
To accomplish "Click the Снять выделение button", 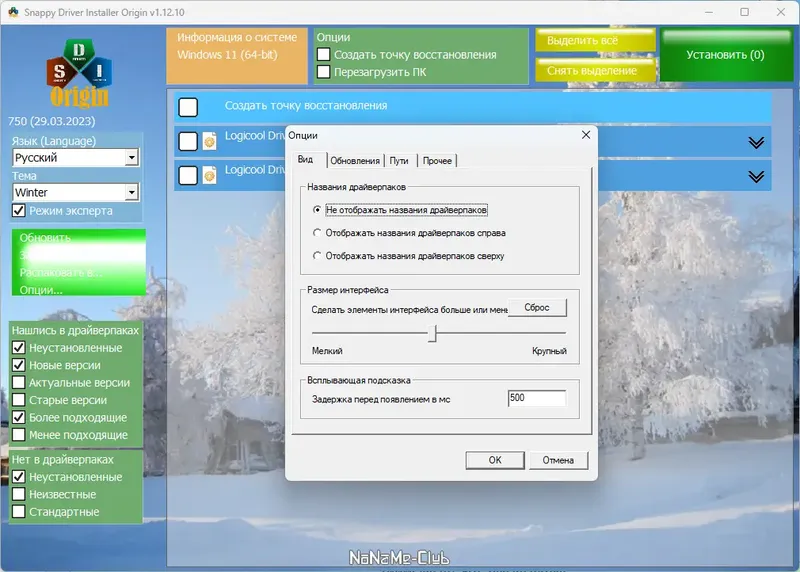I will (x=595, y=70).
